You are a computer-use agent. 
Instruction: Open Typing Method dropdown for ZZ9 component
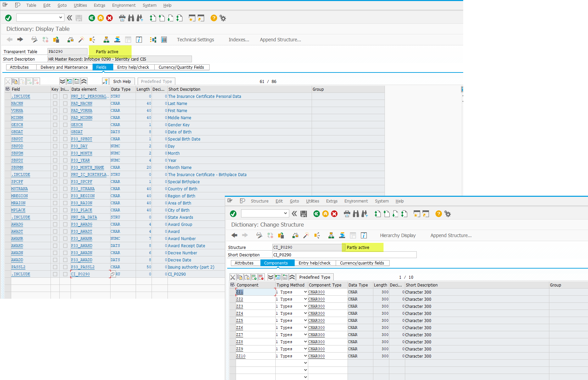305,349
